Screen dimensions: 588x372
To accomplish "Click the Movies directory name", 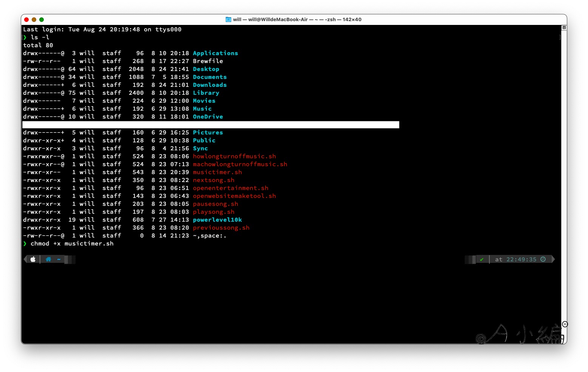I will [204, 101].
